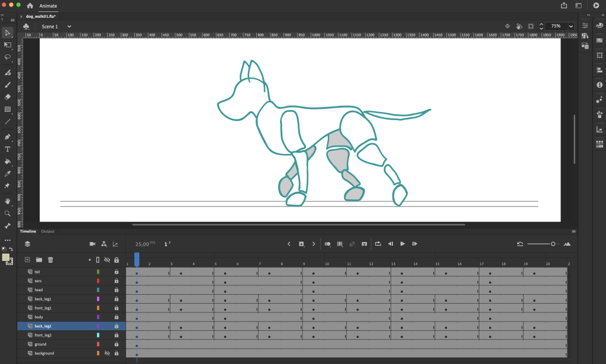Open the Scene 1 dropdown
The image size is (606, 364).
coord(69,27)
